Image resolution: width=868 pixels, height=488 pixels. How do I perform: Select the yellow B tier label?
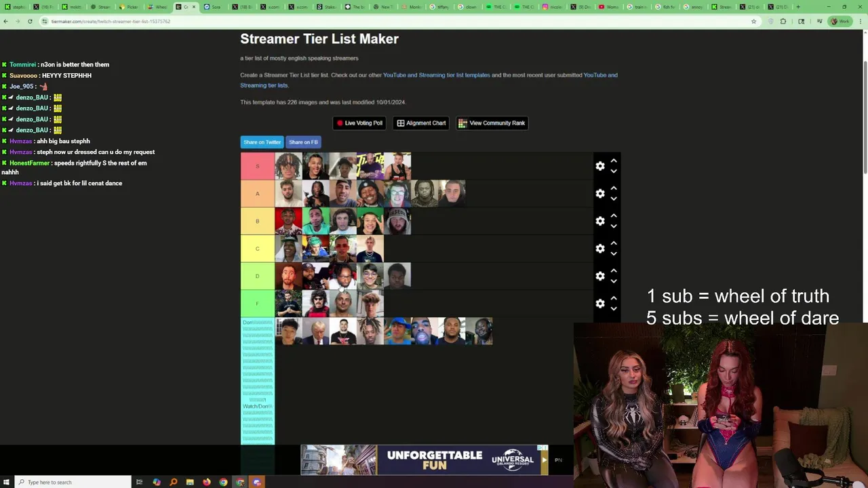click(258, 221)
